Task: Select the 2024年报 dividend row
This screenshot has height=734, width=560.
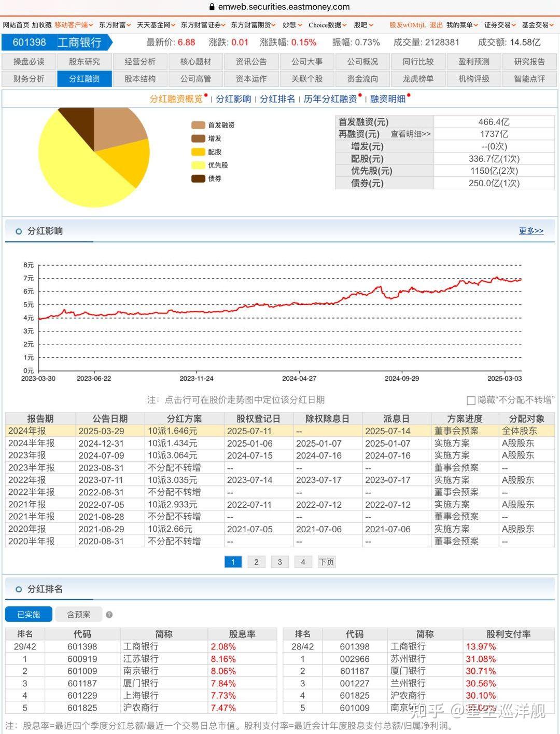Action: coord(280,431)
